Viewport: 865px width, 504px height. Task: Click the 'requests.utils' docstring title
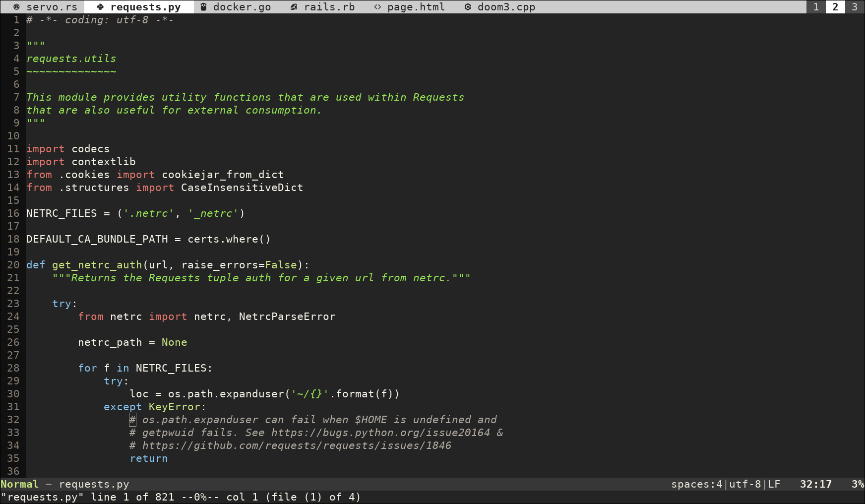point(71,59)
